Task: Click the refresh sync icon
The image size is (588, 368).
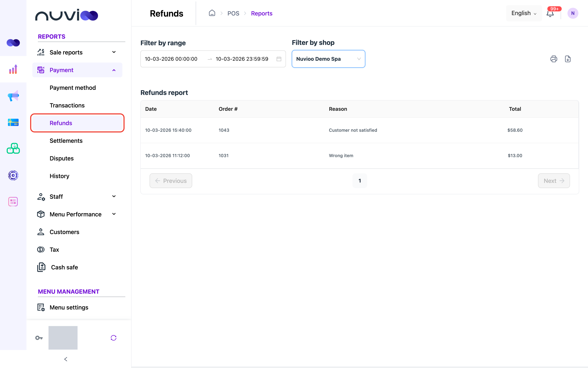Action: click(x=114, y=338)
